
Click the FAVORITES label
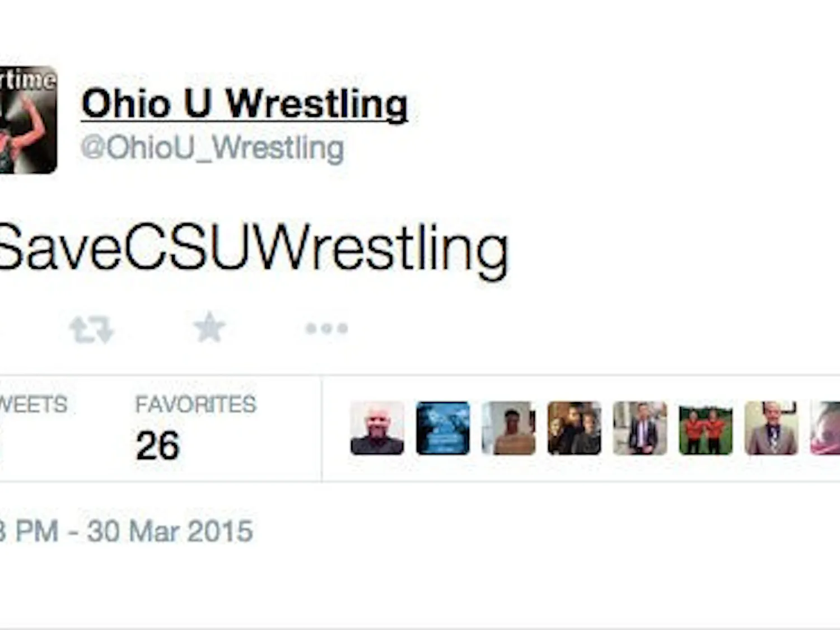pos(195,403)
